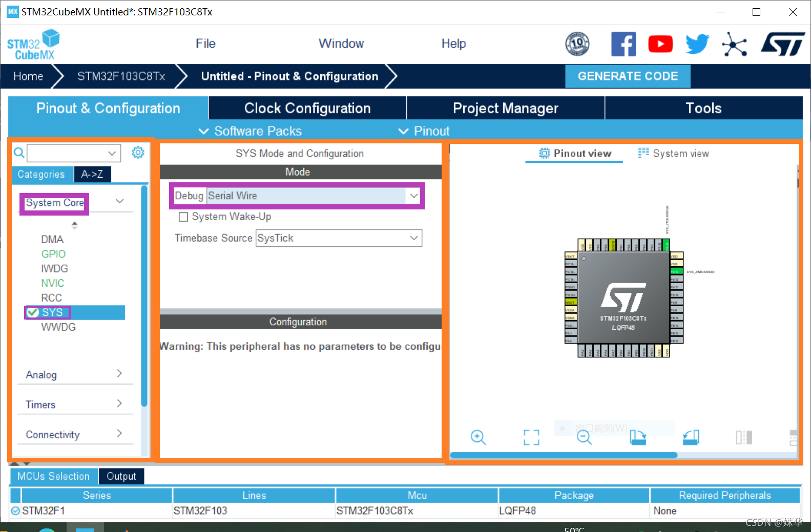Select DMA in System Core list
This screenshot has height=532, width=811.
tap(52, 239)
